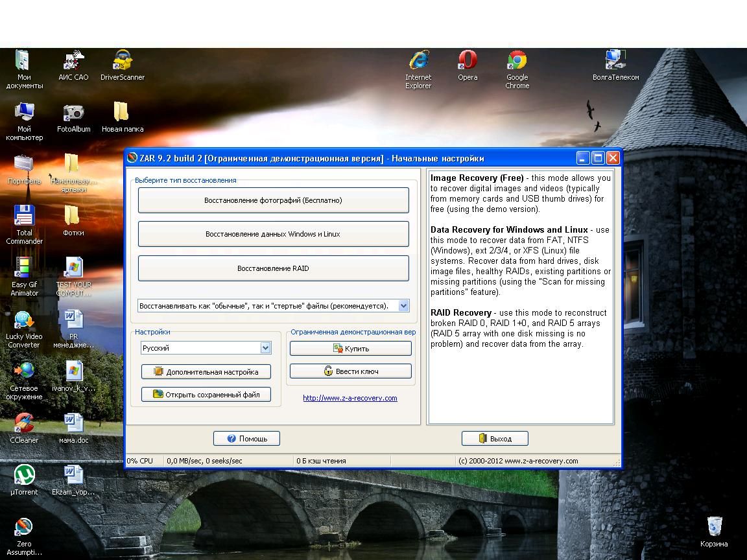Click Ввести ключ button
The width and height of the screenshot is (747, 560).
(x=351, y=371)
